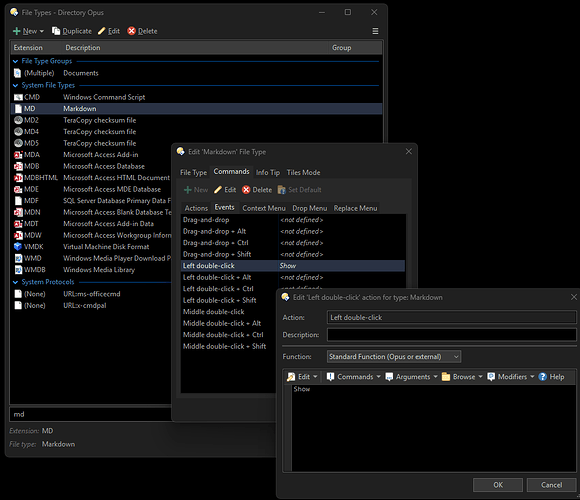Viewport: 580px width, 500px height.
Task: Open the Drop Menu sub-tab
Action: point(310,208)
